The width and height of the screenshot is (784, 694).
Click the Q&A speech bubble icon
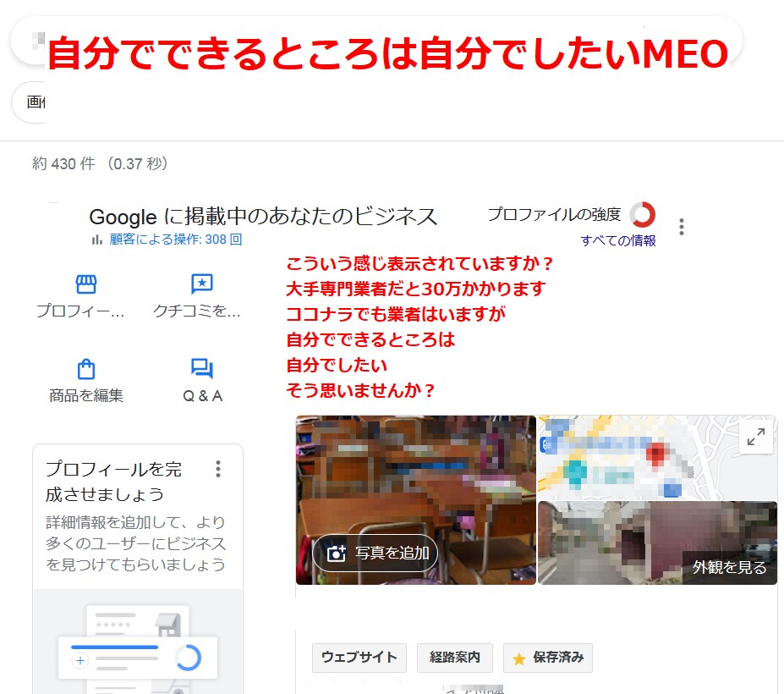(x=201, y=369)
